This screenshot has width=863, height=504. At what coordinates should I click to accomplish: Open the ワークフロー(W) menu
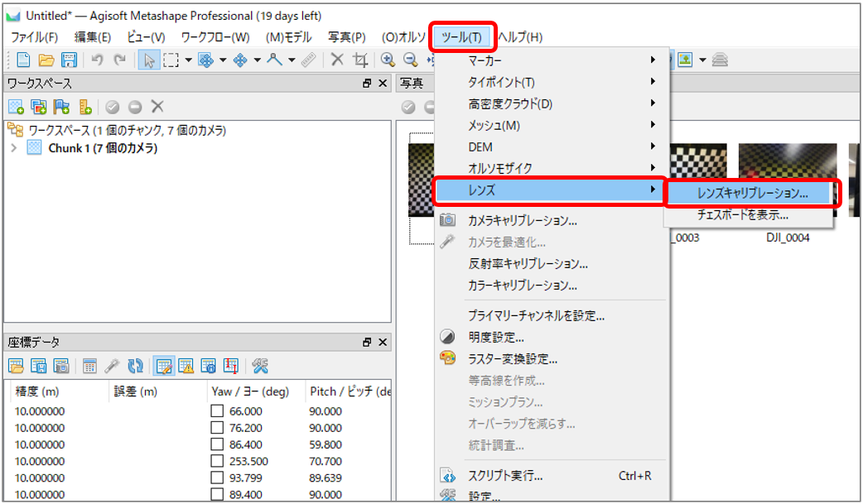pyautogui.click(x=215, y=37)
